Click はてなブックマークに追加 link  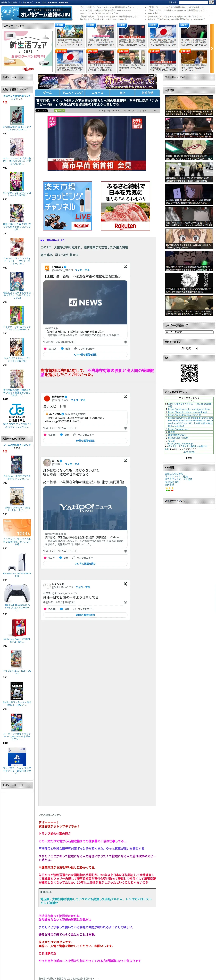click(178, 479)
